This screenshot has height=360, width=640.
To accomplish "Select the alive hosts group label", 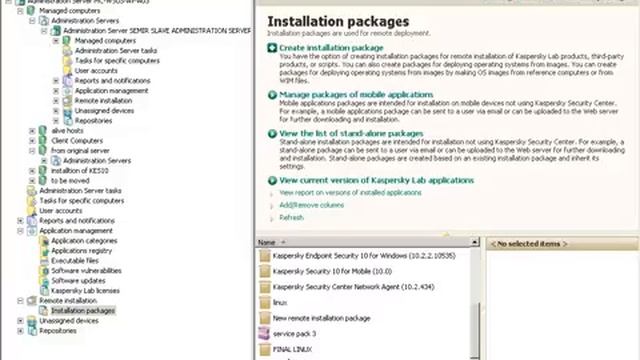I will pyautogui.click(x=67, y=131).
